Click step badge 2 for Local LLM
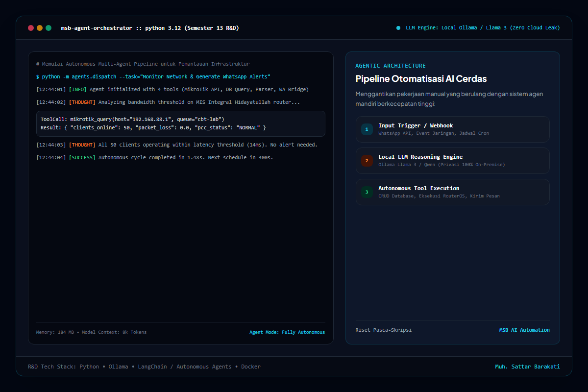 tap(367, 161)
